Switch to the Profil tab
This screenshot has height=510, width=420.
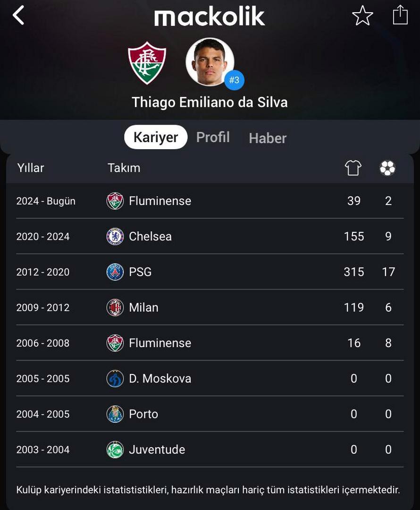pos(213,137)
